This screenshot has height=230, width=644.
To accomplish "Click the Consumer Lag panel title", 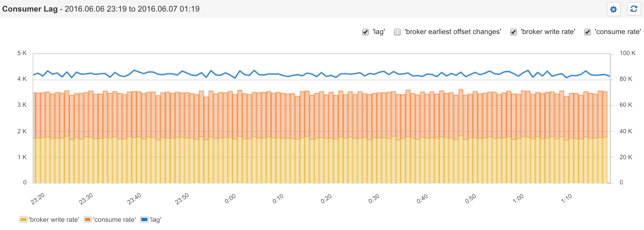I will pos(30,9).
